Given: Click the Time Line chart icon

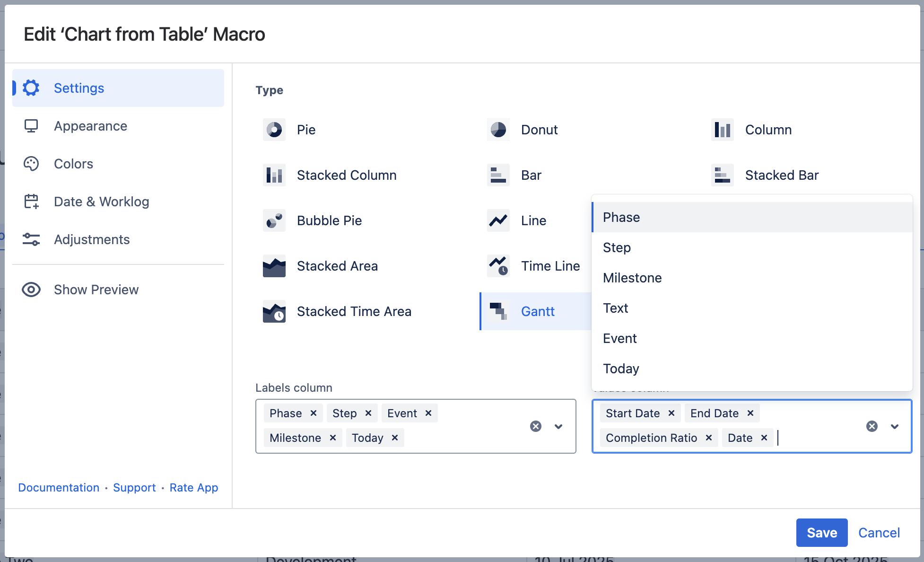Looking at the screenshot, I should [x=498, y=266].
